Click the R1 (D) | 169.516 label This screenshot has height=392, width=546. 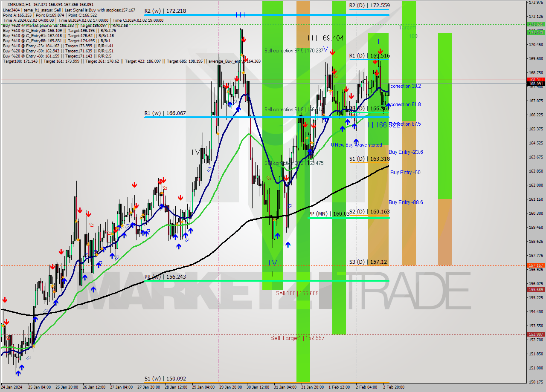coord(369,55)
